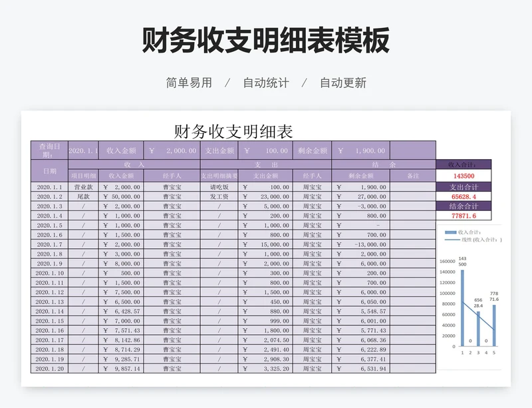Select balance value 6,068.36
532x408 pixels.
click(x=361, y=340)
